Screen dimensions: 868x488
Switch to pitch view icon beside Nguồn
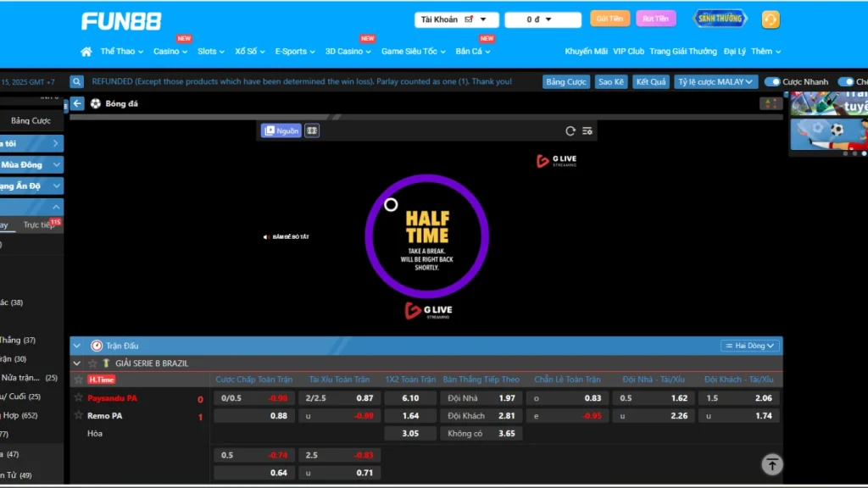pyautogui.click(x=312, y=130)
